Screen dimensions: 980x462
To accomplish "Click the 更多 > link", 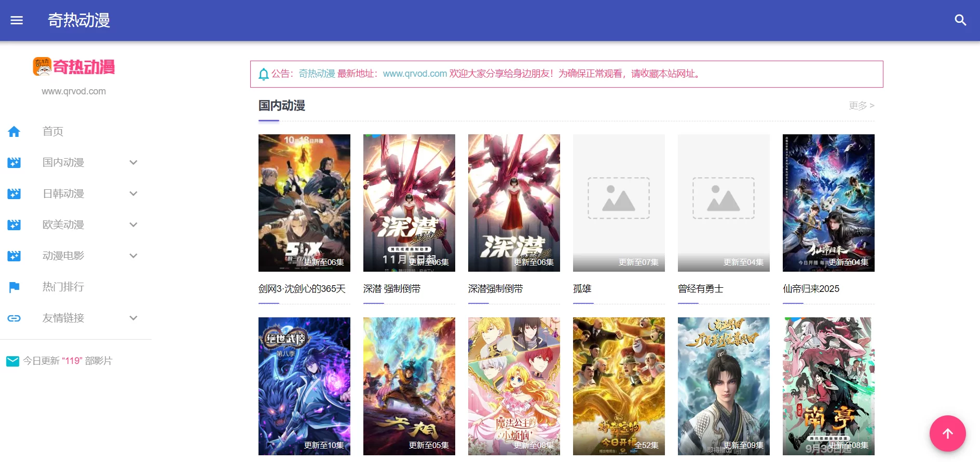I will 862,105.
